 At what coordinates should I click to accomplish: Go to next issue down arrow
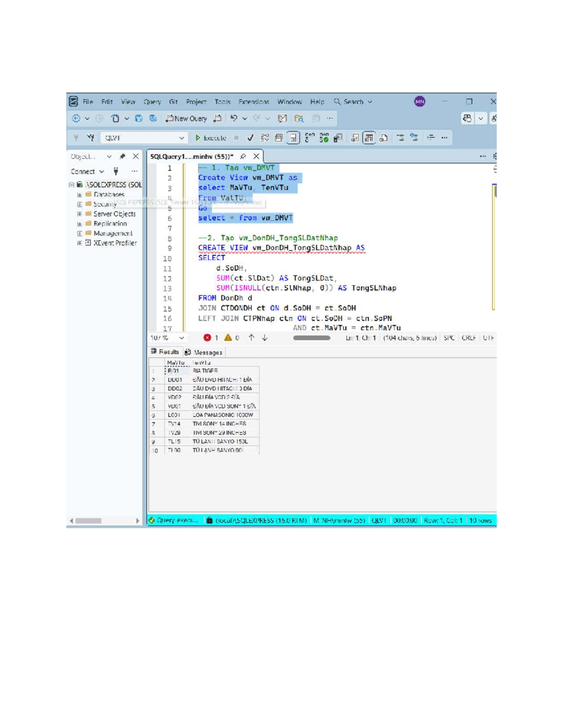point(265,338)
